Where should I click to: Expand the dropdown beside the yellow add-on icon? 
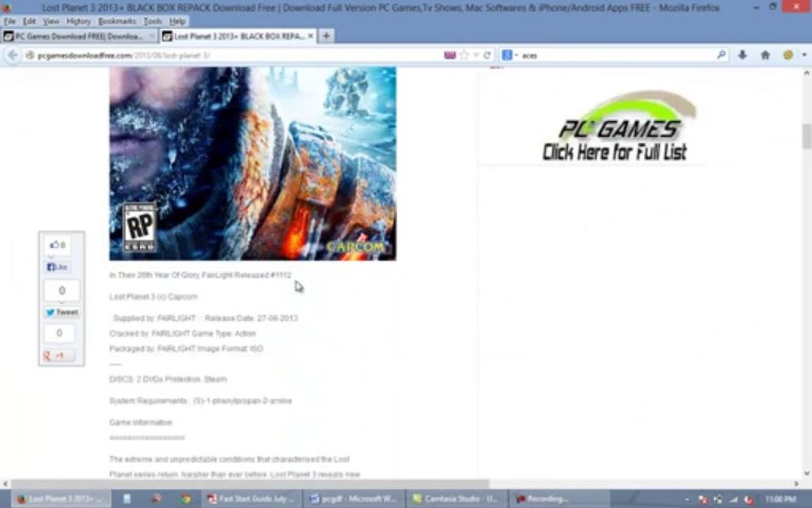pos(804,55)
